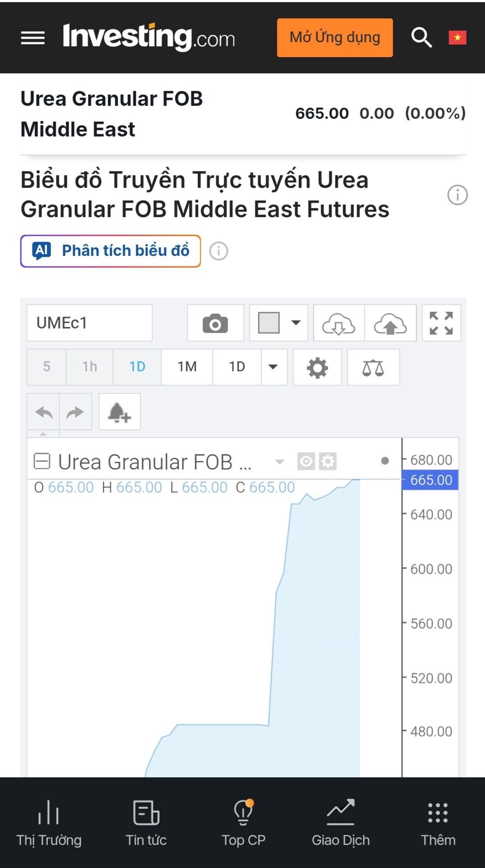Image resolution: width=485 pixels, height=868 pixels.
Task: Click load chart layout cloud-download icon
Action: point(339,323)
